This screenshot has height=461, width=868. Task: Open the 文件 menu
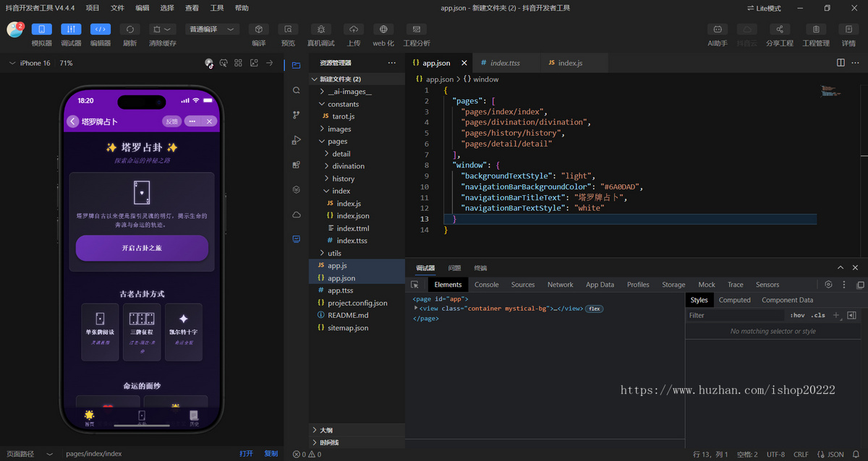[x=117, y=8]
